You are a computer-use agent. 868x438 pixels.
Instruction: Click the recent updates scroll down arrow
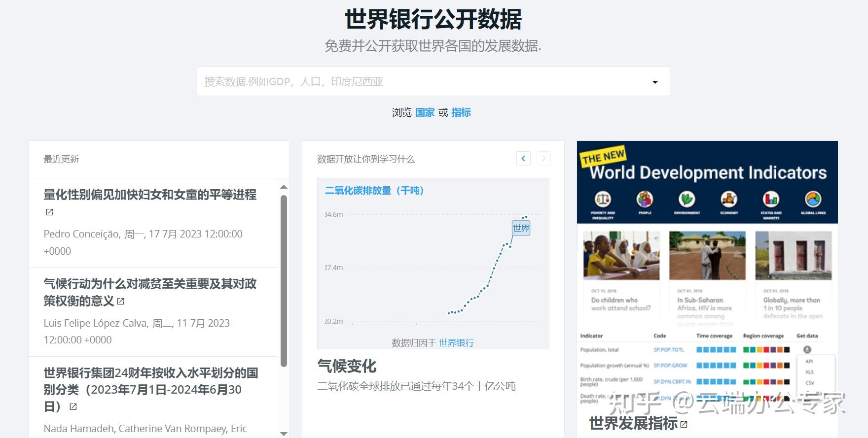click(x=284, y=434)
